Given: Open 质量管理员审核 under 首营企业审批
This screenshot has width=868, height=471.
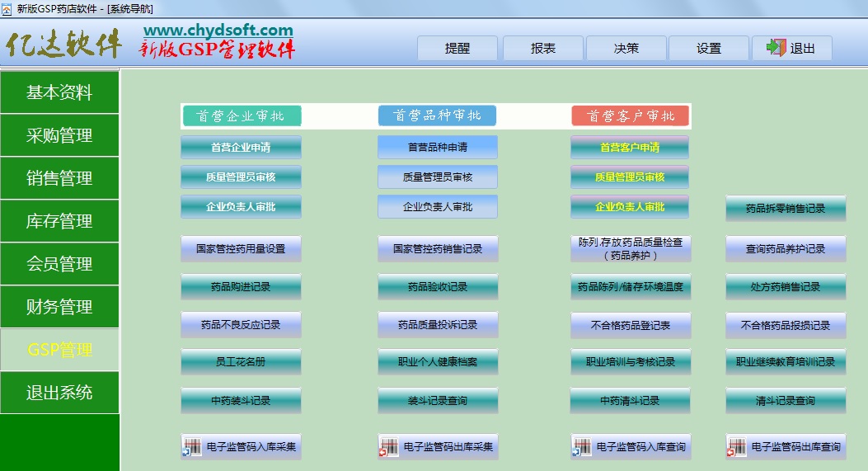Looking at the screenshot, I should [241, 177].
